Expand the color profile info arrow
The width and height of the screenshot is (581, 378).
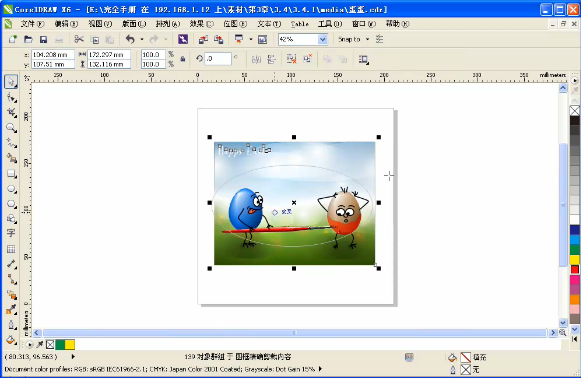coord(320,369)
